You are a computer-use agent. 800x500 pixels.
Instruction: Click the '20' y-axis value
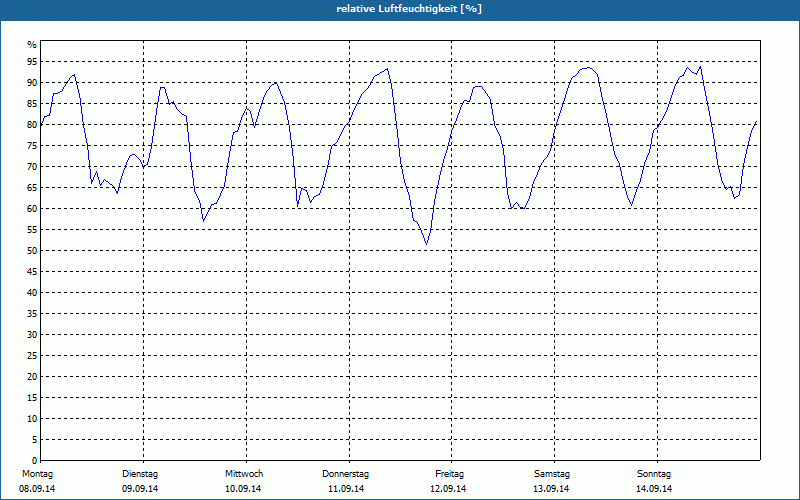pos(32,377)
